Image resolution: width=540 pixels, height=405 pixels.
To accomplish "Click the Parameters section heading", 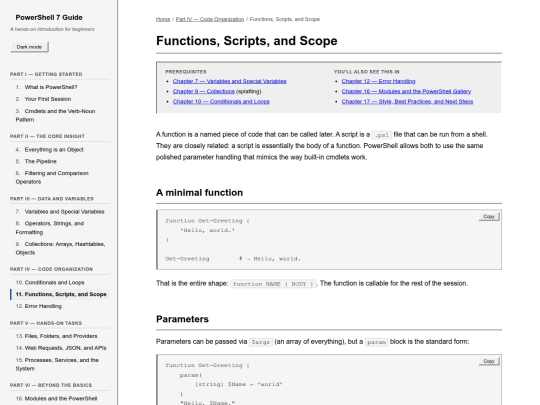I will point(182,319).
